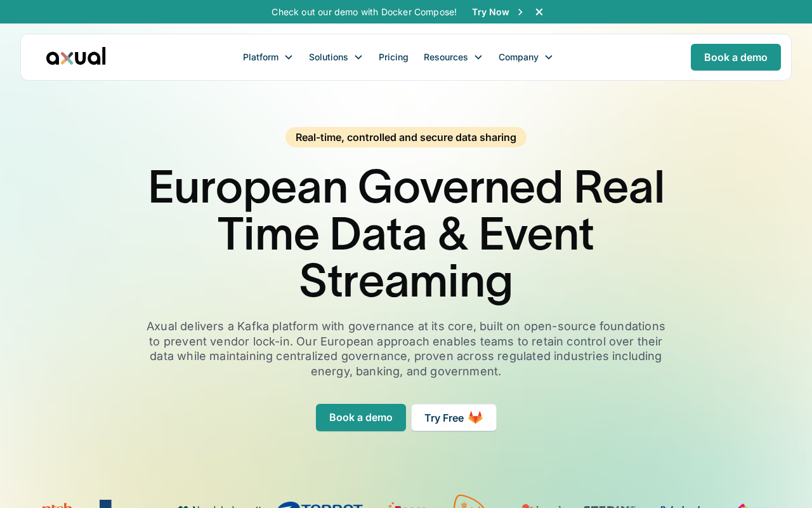Click the GitLab fox icon on Try Free

pyautogui.click(x=476, y=418)
